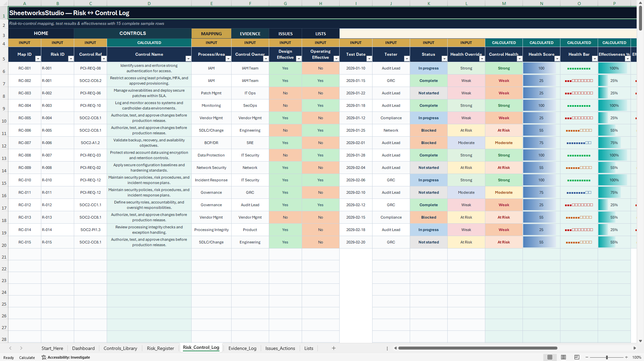Click the previous sheet navigation arrow
644x361 pixels.
10,348
